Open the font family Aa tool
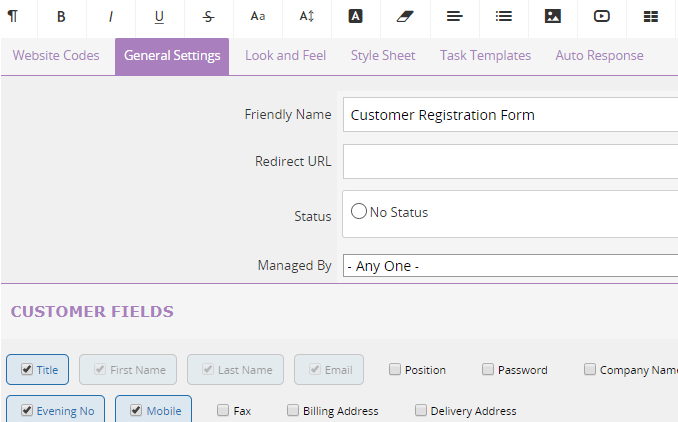 (258, 16)
